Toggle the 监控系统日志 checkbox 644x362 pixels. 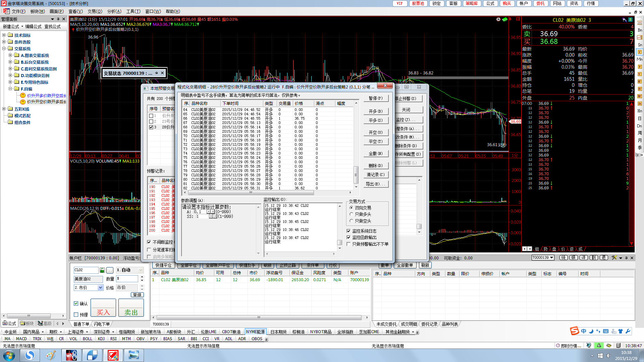(x=348, y=231)
